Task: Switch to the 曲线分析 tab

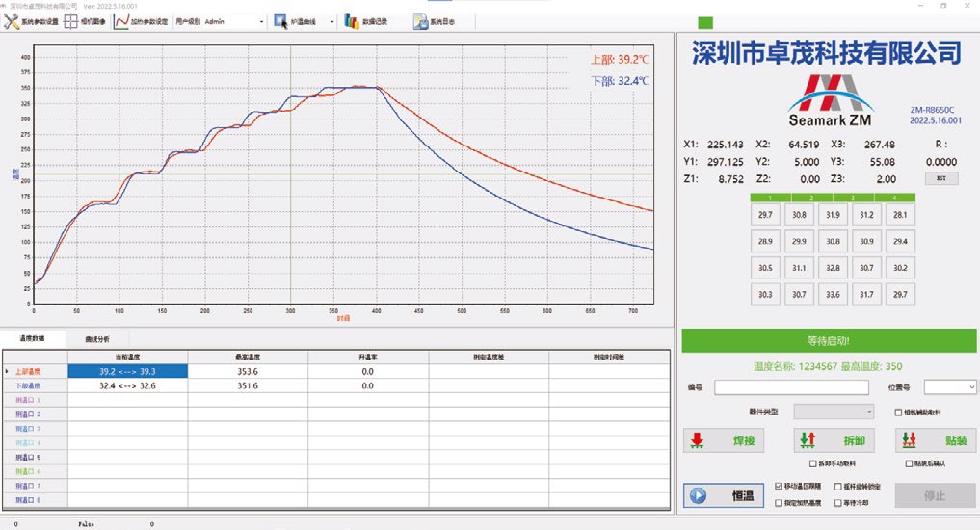Action: [x=97, y=339]
